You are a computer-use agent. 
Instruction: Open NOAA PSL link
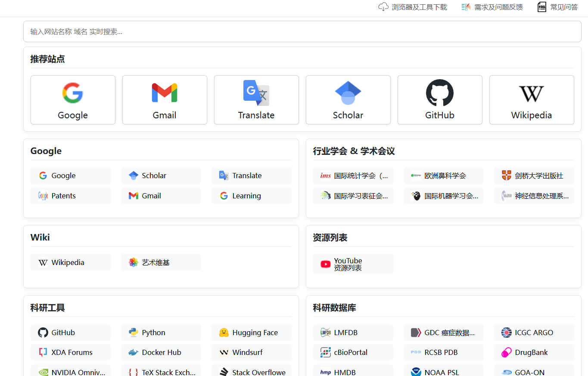click(444, 370)
